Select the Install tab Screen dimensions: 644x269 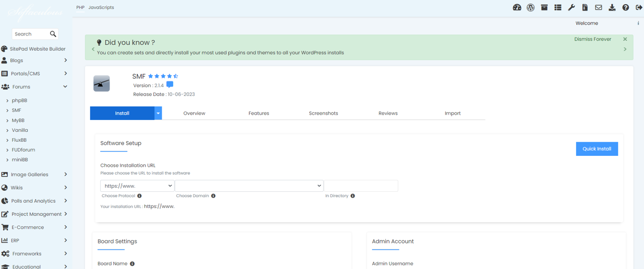pyautogui.click(x=122, y=113)
